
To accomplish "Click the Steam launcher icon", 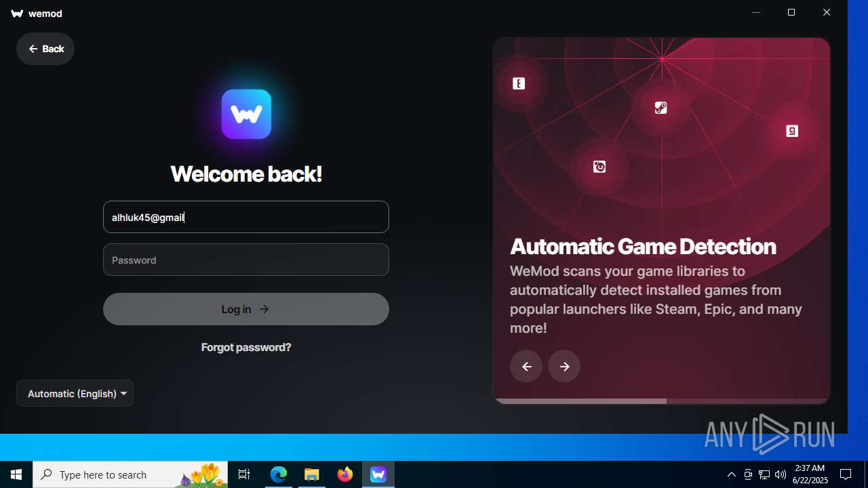I will click(x=661, y=108).
